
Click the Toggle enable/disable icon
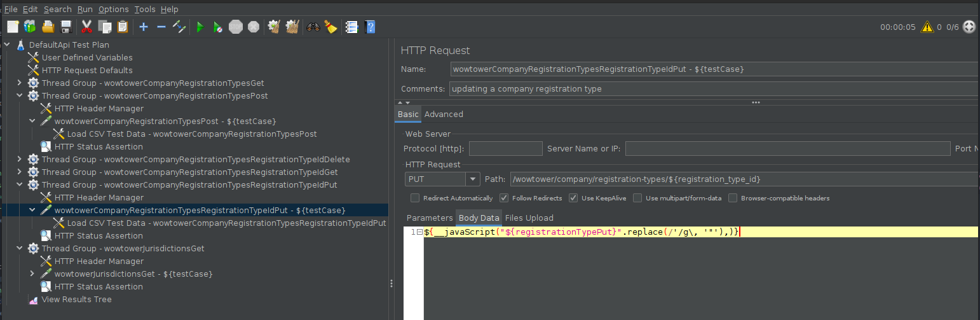point(179,27)
